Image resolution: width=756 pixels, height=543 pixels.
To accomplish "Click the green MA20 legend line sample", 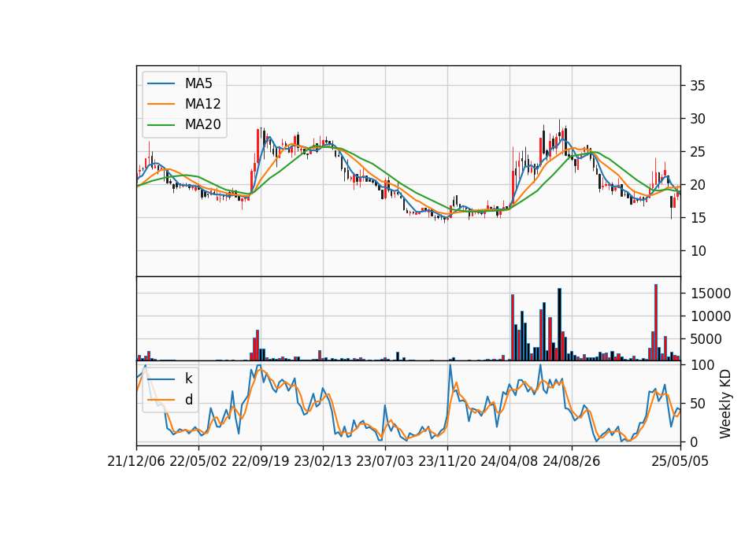I will coord(161,124).
